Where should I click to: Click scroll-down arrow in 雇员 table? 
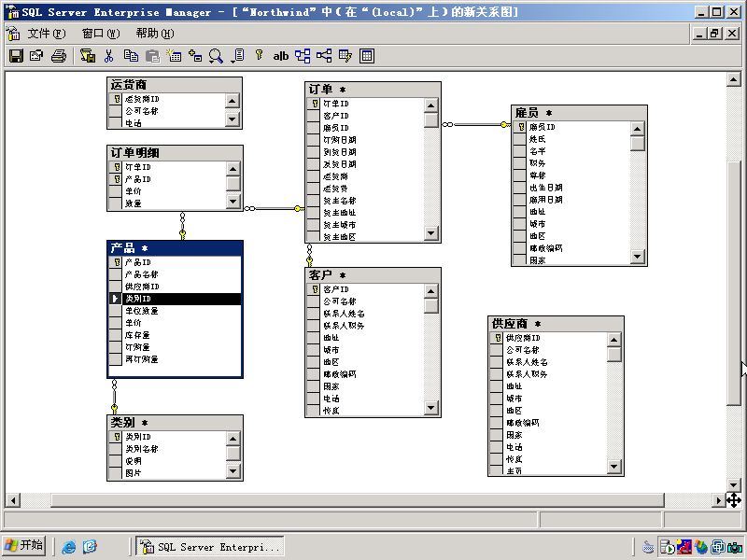tap(637, 256)
